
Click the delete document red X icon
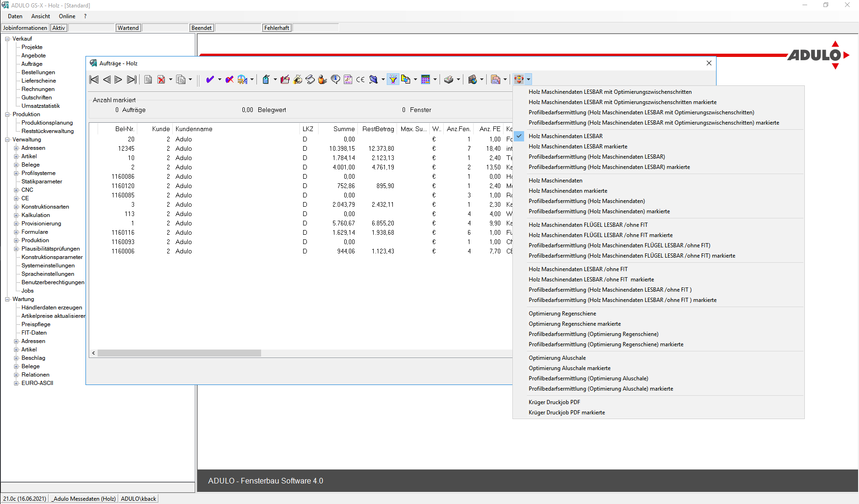161,80
